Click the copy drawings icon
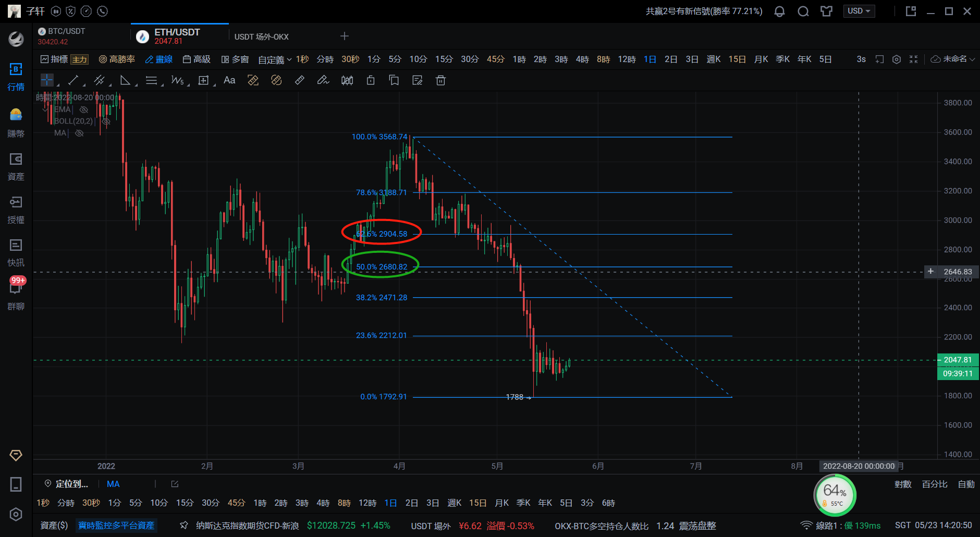The width and height of the screenshot is (980, 537). [x=394, y=80]
